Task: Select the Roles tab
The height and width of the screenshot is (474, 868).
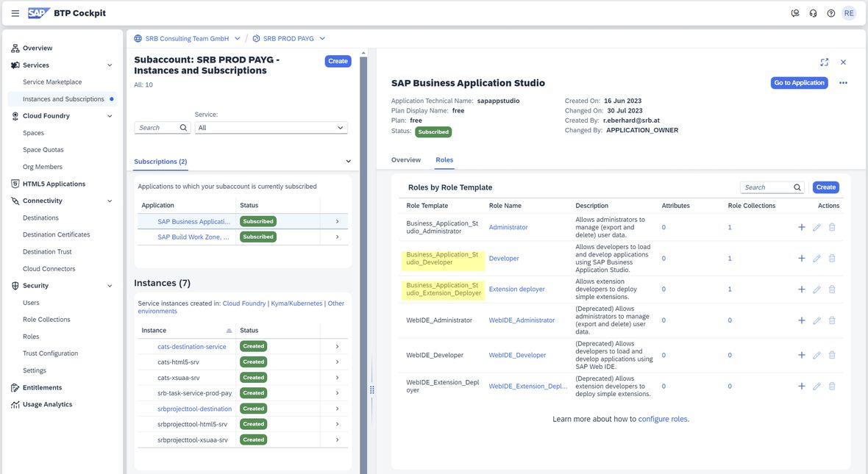Action: pyautogui.click(x=444, y=160)
